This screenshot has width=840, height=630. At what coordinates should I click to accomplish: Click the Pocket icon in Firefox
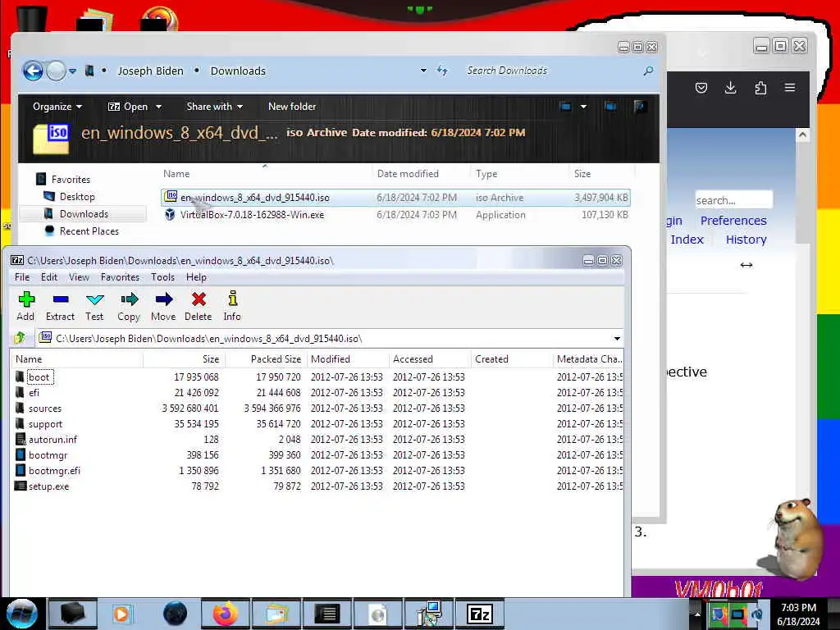701,88
